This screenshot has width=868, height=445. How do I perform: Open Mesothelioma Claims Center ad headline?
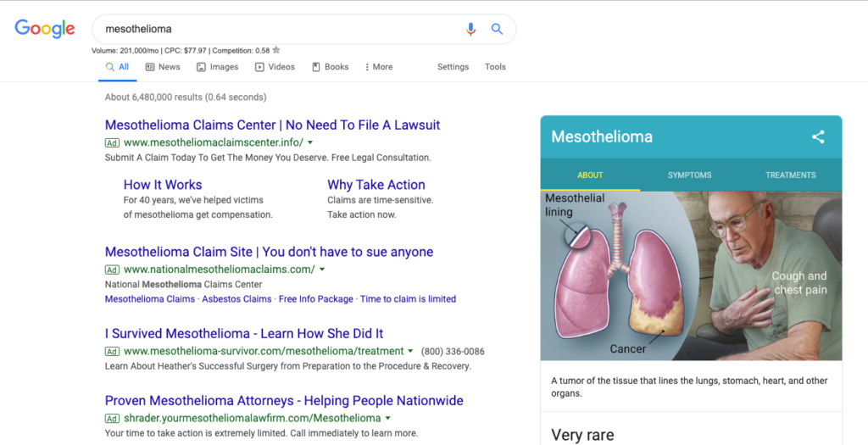coord(272,125)
